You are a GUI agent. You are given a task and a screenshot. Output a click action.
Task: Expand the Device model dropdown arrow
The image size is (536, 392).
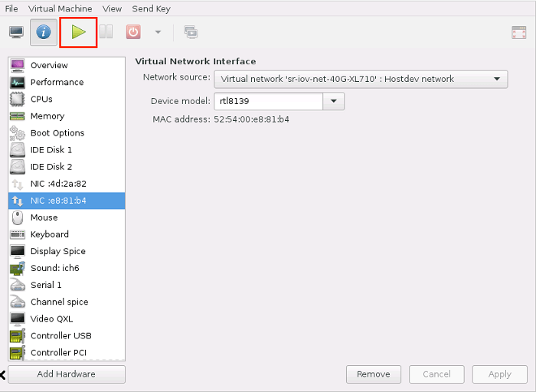[x=334, y=101]
